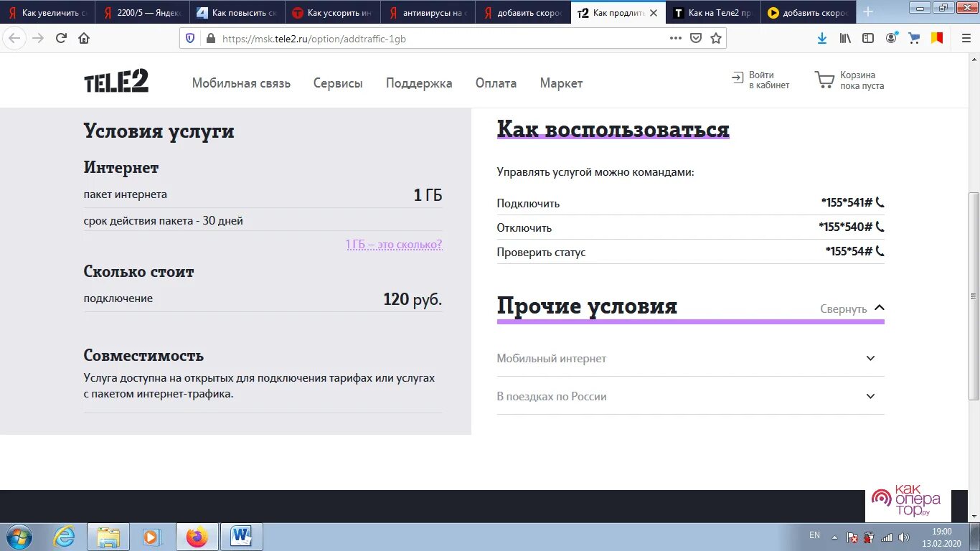This screenshot has height=551, width=980.
Task: Switch to 'Как ускорить' tab
Action: (x=332, y=13)
